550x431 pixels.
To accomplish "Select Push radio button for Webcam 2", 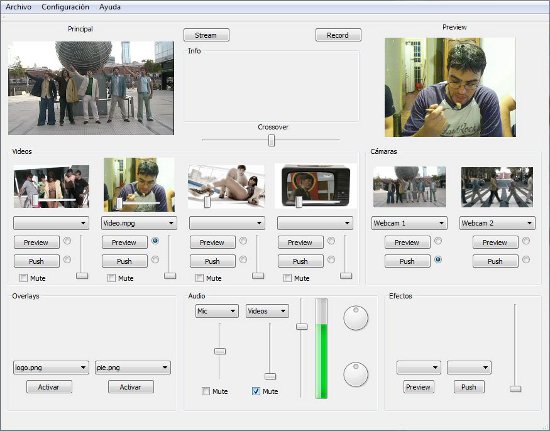I will (x=526, y=260).
